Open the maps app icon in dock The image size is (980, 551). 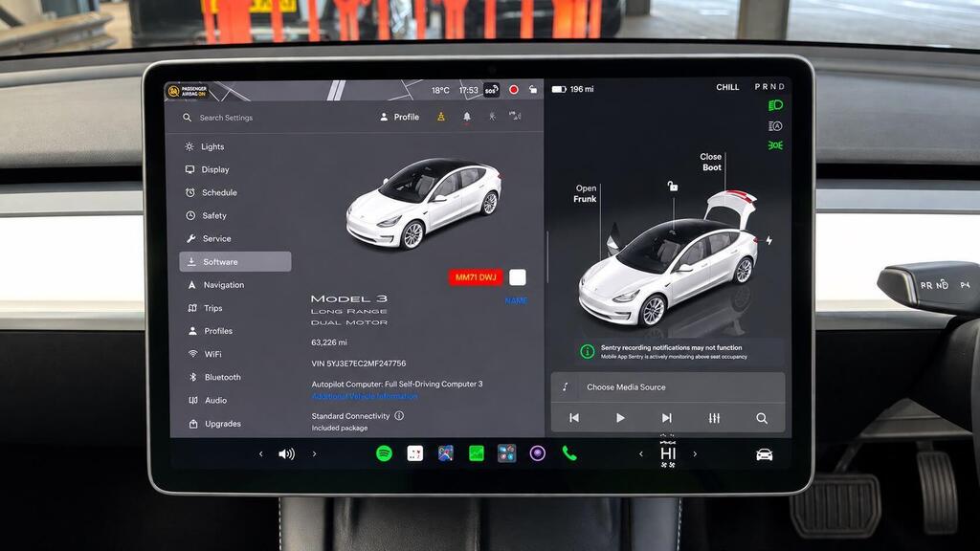446,453
